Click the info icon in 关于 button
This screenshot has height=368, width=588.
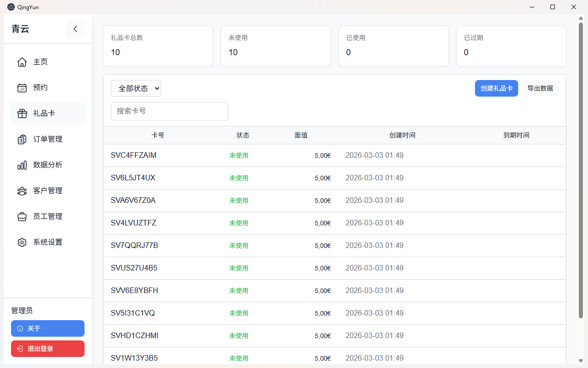click(20, 328)
